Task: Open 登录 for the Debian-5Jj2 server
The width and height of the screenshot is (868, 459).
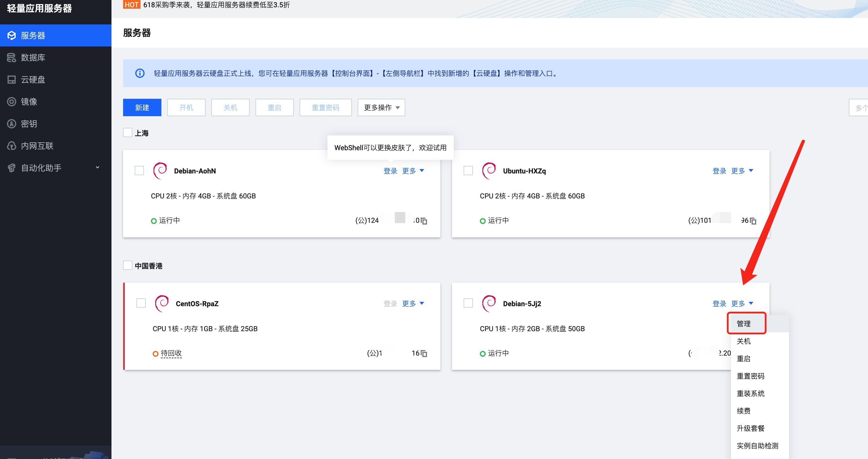Action: point(719,303)
